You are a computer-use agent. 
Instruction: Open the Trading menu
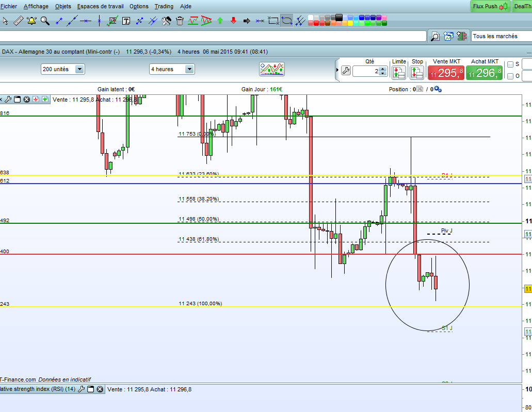[x=164, y=6]
